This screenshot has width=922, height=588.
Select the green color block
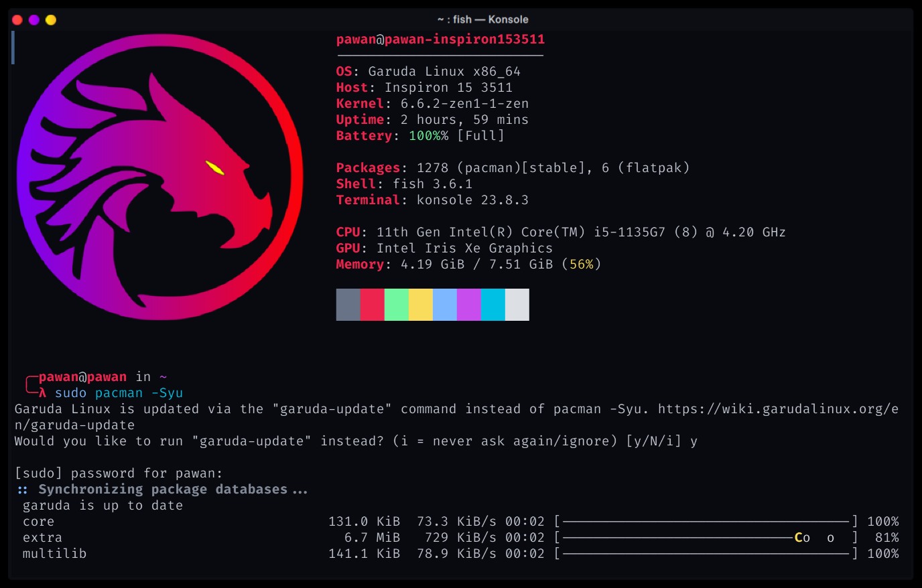[396, 305]
